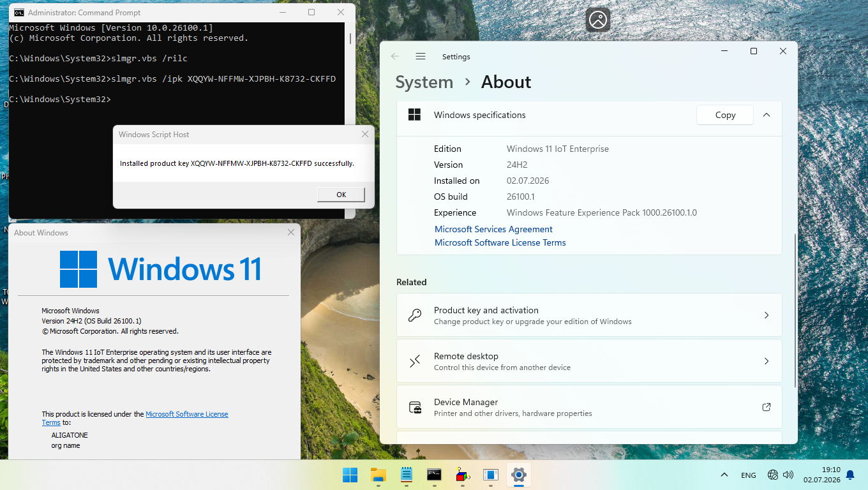
Task: Click the Command Prompt title bar icon
Action: [x=19, y=12]
